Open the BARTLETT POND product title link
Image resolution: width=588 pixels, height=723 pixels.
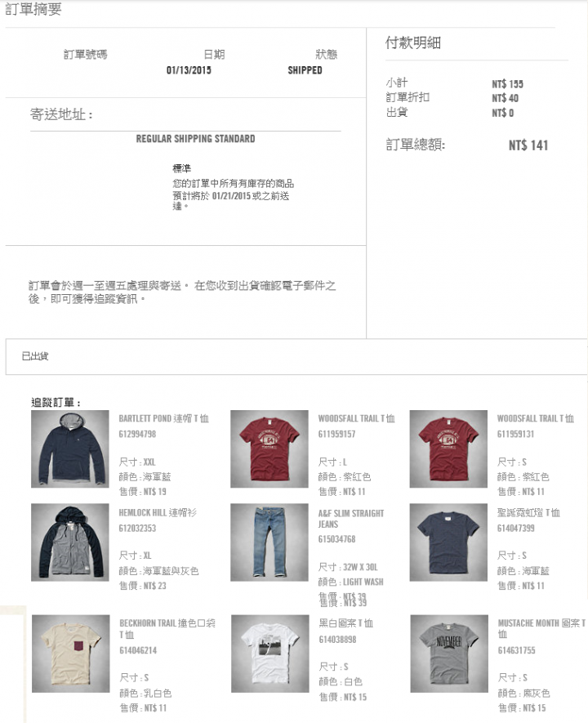click(x=163, y=418)
